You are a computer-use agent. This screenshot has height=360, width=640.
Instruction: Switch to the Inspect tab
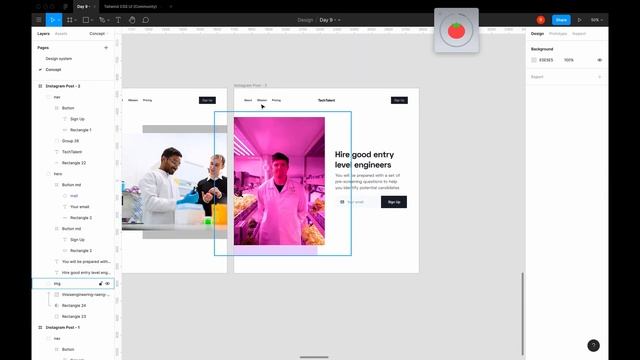click(x=579, y=33)
